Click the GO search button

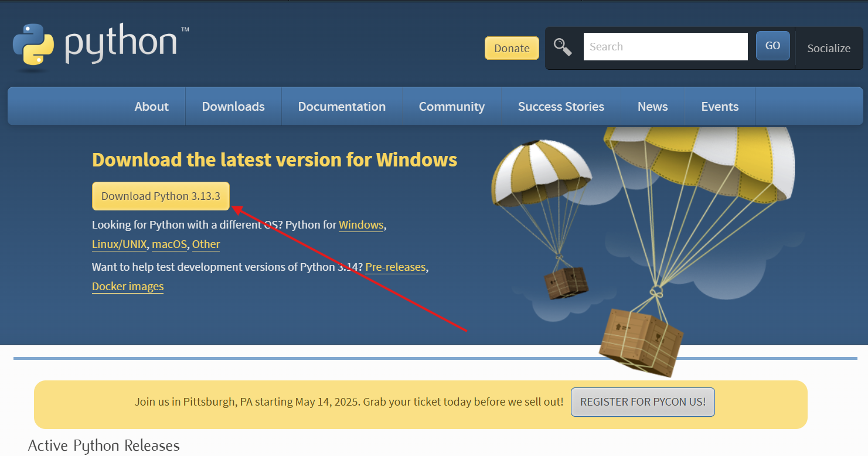[772, 46]
